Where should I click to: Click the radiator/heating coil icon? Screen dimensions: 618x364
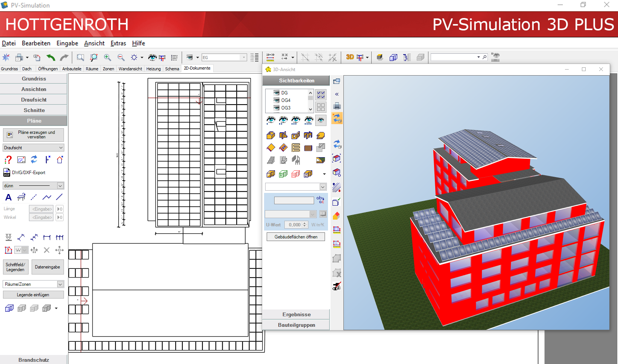point(308,147)
